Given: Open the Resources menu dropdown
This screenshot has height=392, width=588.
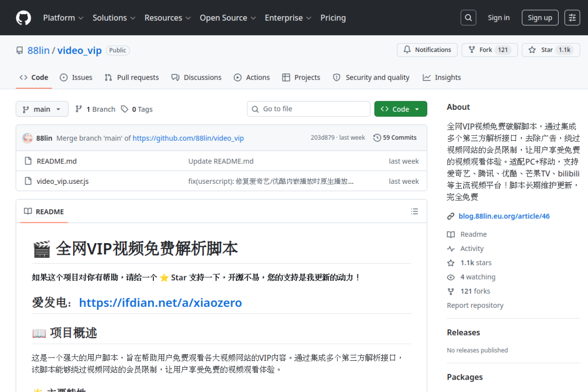Looking at the screenshot, I should (167, 17).
